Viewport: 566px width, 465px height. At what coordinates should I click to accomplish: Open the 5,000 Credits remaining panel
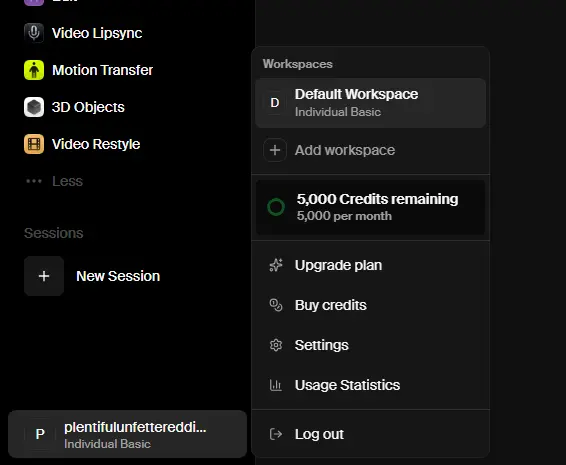pos(370,207)
